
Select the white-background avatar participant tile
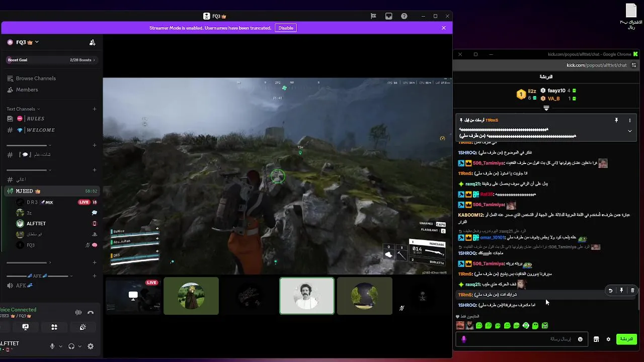(307, 296)
